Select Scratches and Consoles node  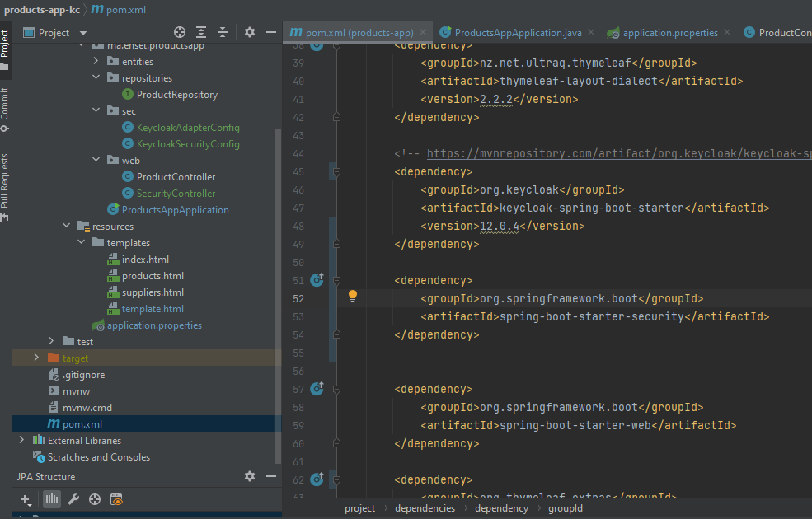point(99,457)
